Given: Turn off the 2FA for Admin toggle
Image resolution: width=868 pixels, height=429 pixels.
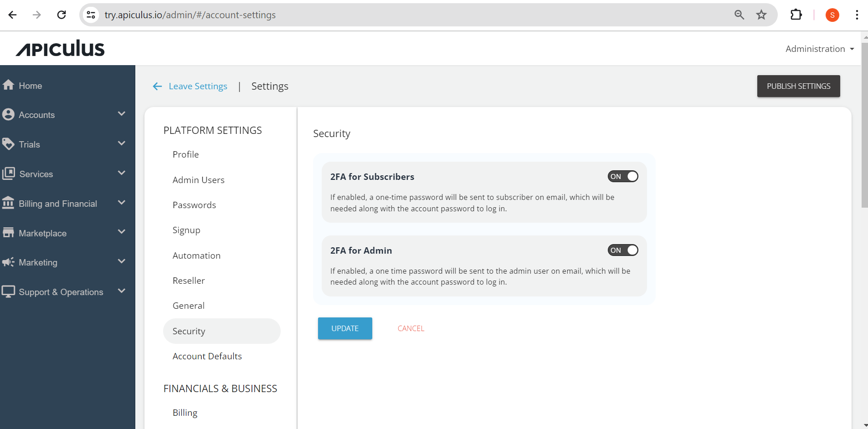Looking at the screenshot, I should click(623, 250).
